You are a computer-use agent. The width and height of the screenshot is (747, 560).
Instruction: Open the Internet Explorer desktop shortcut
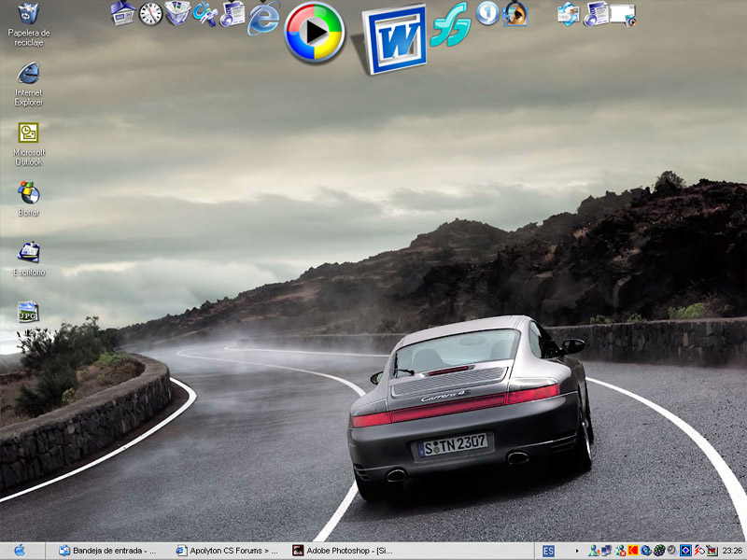[29, 74]
